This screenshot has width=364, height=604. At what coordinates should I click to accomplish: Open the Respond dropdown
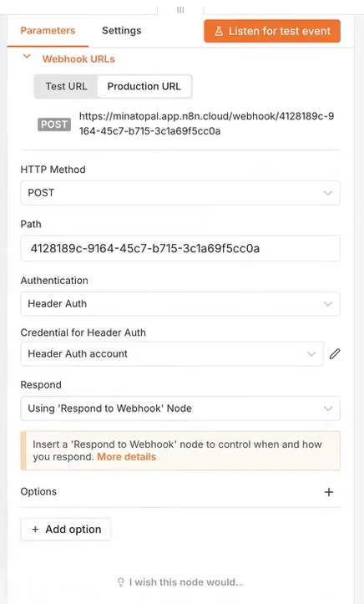coord(180,409)
